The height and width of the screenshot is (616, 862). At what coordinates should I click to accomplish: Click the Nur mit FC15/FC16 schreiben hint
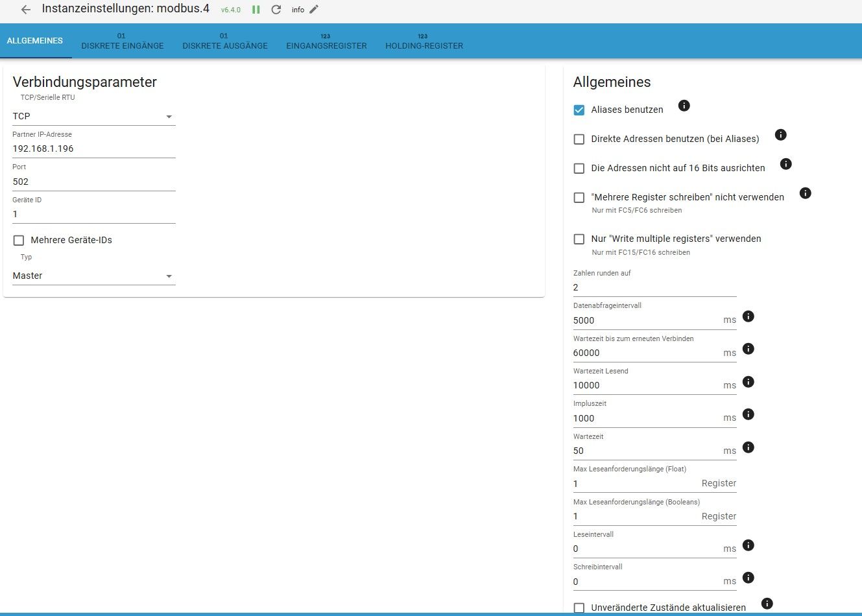pyautogui.click(x=641, y=252)
